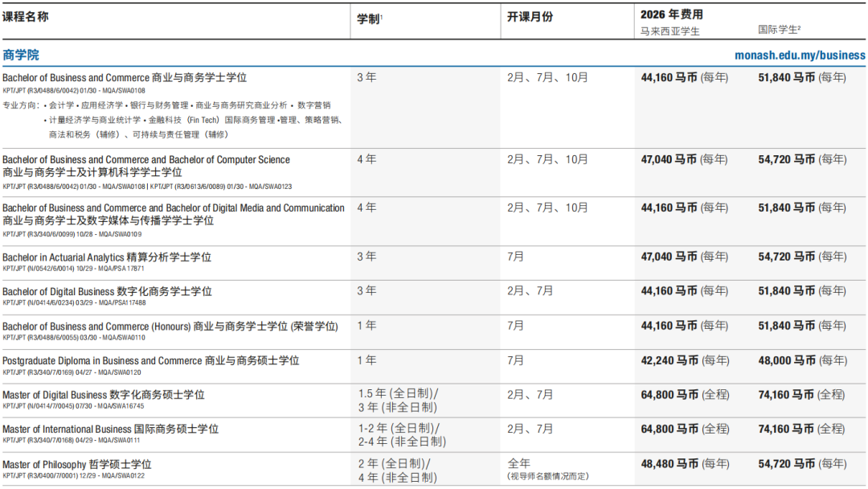
Task: Click KPT/JPT code ending MQA/PSA 17871
Action: click(x=73, y=269)
